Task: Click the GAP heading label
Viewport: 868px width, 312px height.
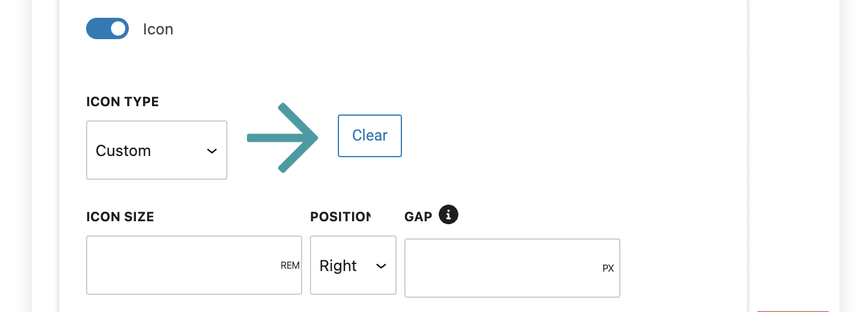Action: click(x=418, y=217)
